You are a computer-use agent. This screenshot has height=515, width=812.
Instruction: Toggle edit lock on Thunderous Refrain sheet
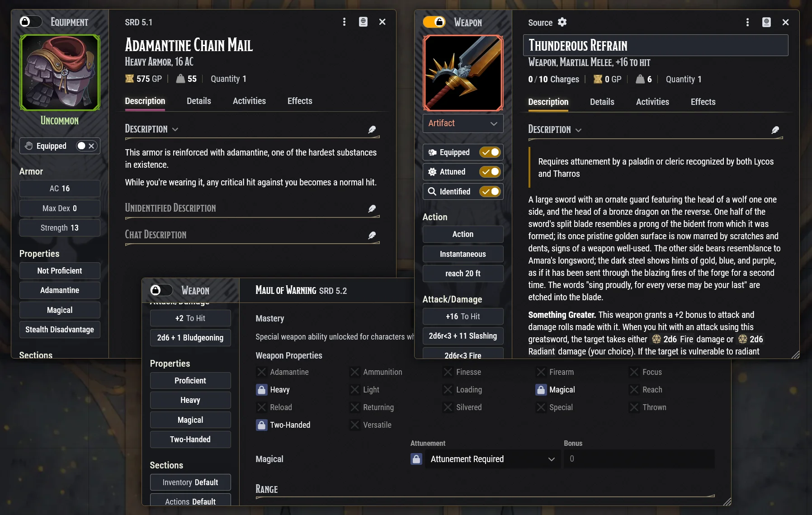434,22
